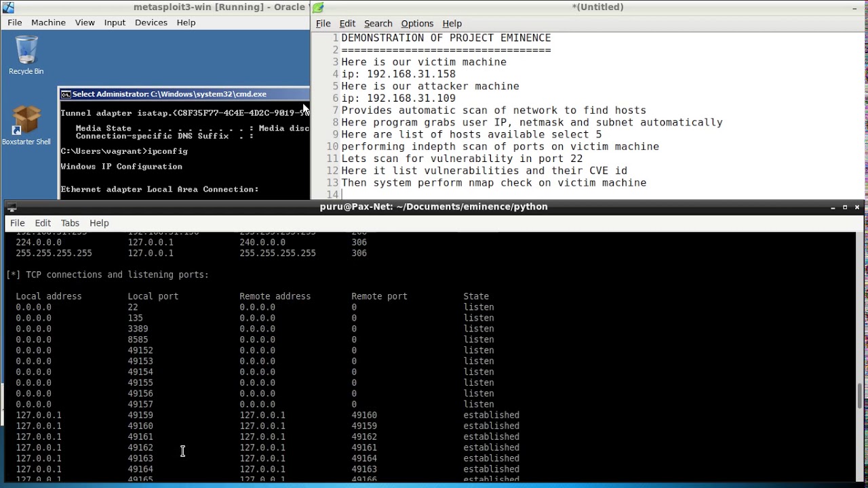Open VirtualBox Machine menu
868x488 pixels.
click(x=48, y=22)
